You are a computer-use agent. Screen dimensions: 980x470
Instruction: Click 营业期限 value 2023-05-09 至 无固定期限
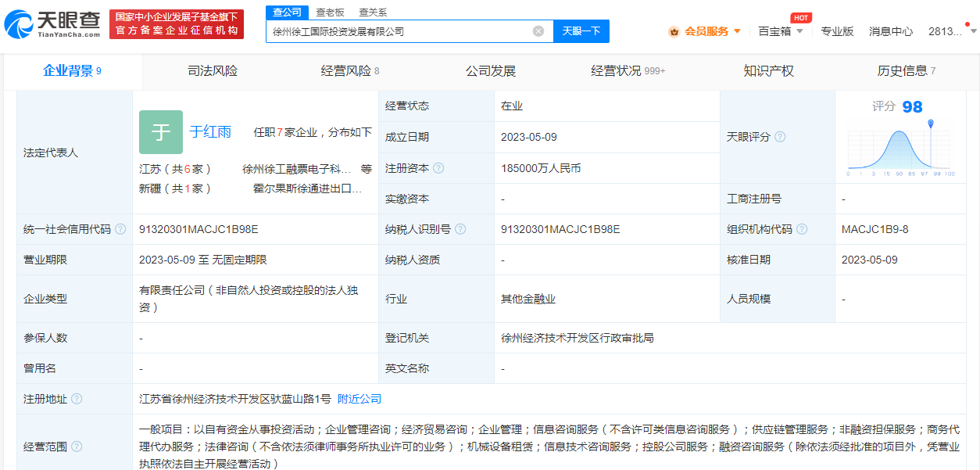tap(203, 260)
